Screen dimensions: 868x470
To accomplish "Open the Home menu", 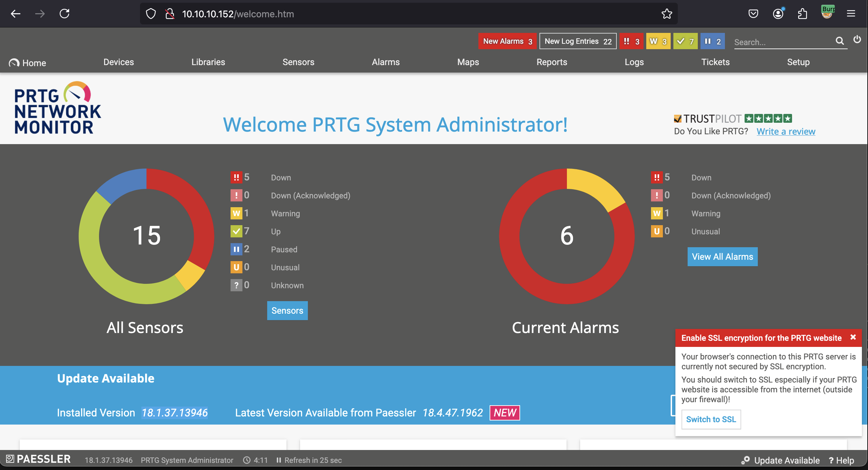I will 27,63.
